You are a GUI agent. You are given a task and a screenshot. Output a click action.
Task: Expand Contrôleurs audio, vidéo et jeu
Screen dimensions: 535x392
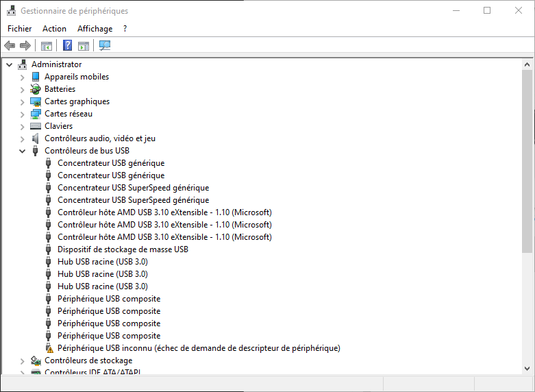pyautogui.click(x=23, y=139)
